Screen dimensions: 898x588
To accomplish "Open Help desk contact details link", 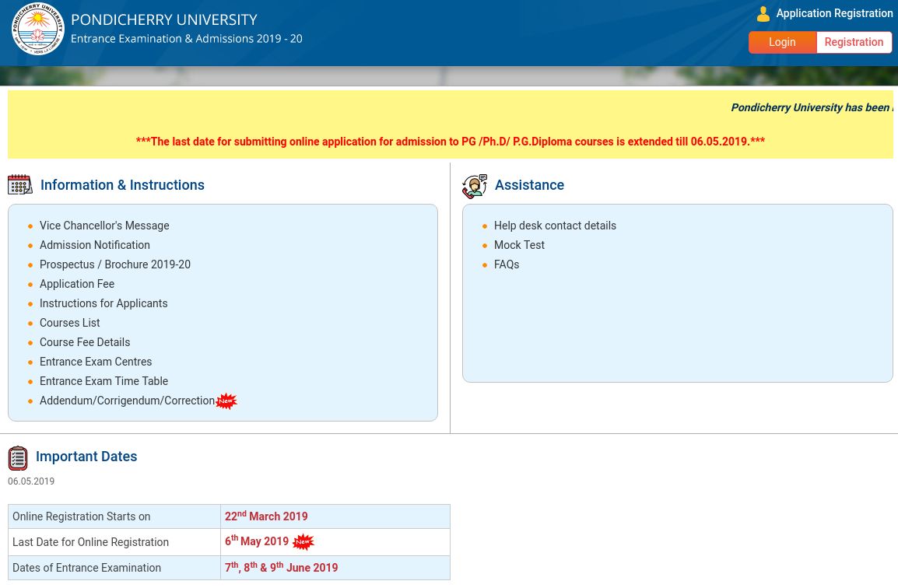I will [555, 226].
